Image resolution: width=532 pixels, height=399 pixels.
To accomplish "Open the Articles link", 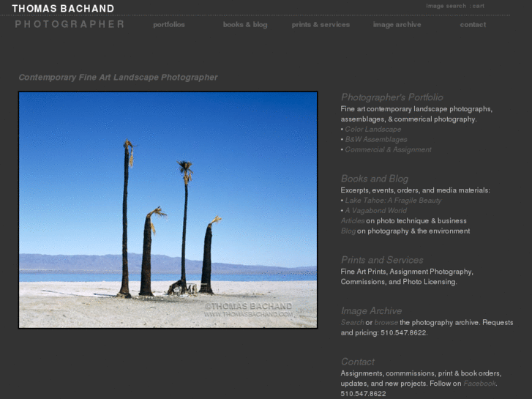I will pos(353,221).
